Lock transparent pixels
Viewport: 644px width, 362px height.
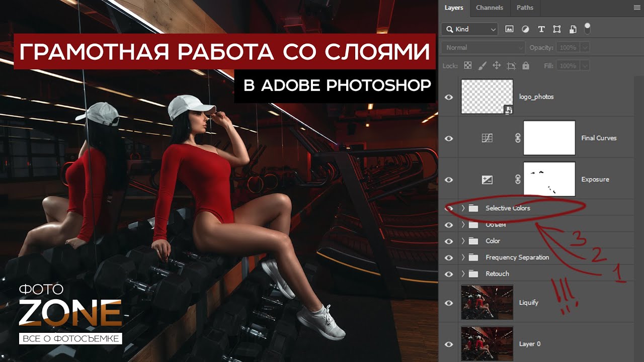468,66
